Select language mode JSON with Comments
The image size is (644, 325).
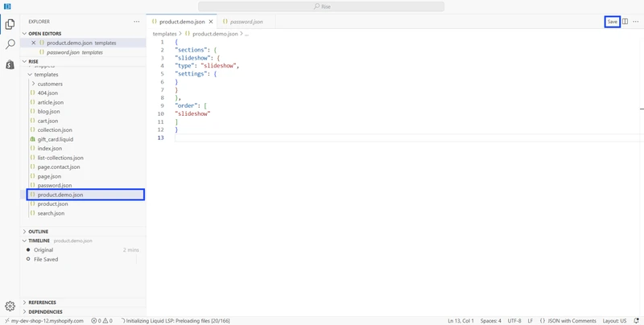[568, 321]
